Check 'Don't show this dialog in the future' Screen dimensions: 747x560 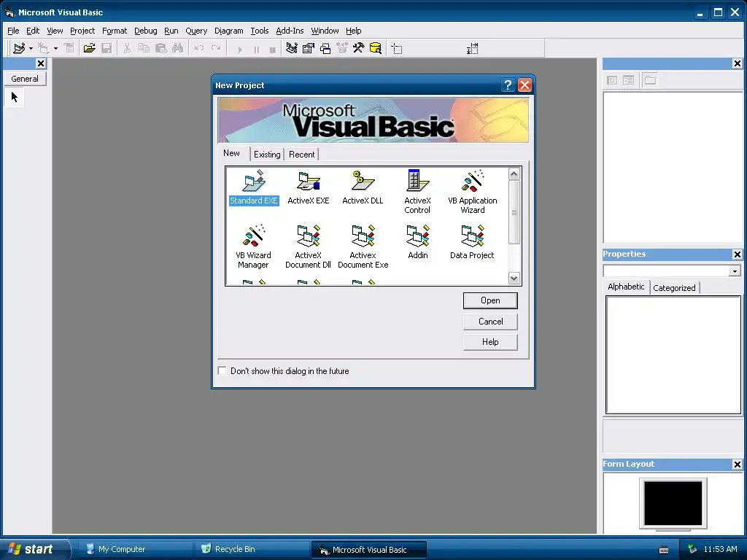222,370
